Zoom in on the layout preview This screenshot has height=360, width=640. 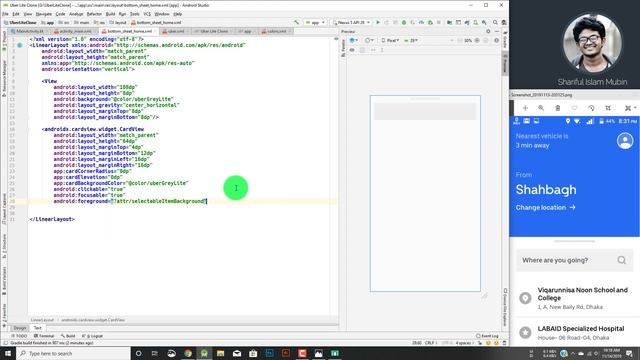click(x=477, y=40)
